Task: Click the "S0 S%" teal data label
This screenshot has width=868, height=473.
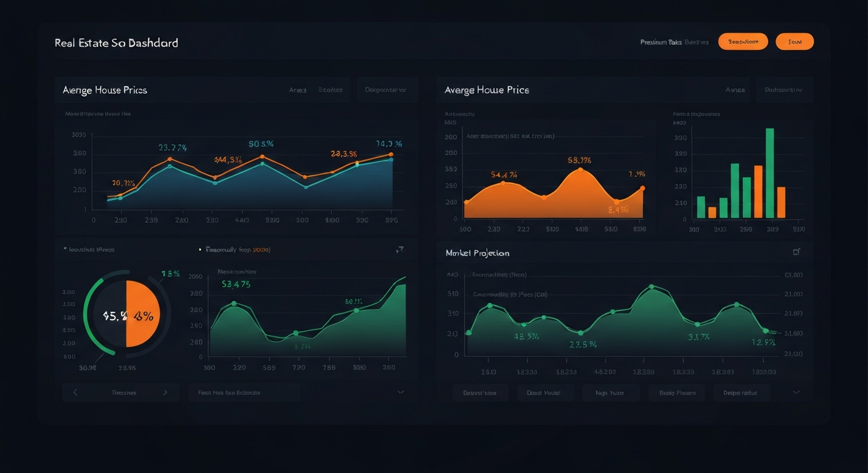Action: [261, 144]
